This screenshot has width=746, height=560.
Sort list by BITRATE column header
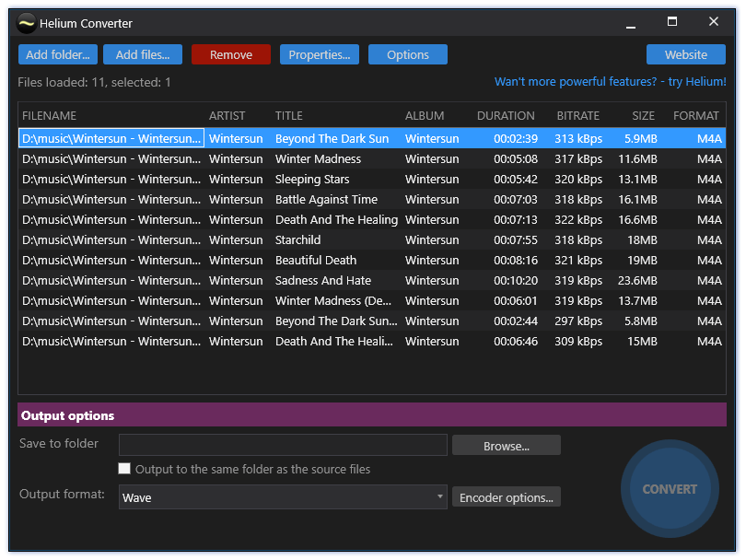578,116
